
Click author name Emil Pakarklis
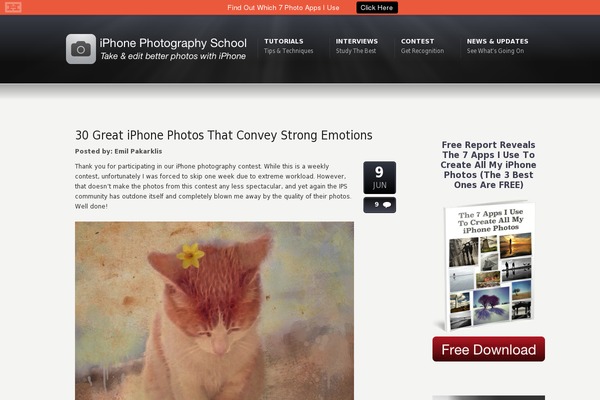(x=138, y=151)
